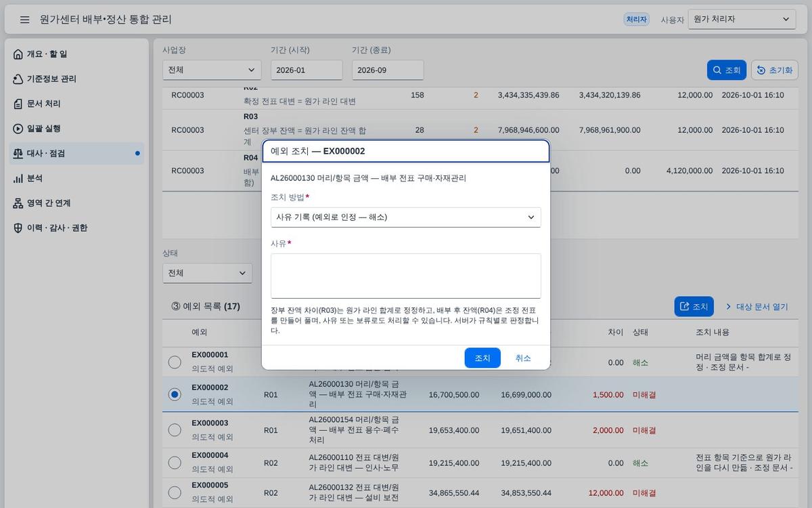Click the 16,700,500.00 amount for EX000002
812x508 pixels.
(x=454, y=394)
